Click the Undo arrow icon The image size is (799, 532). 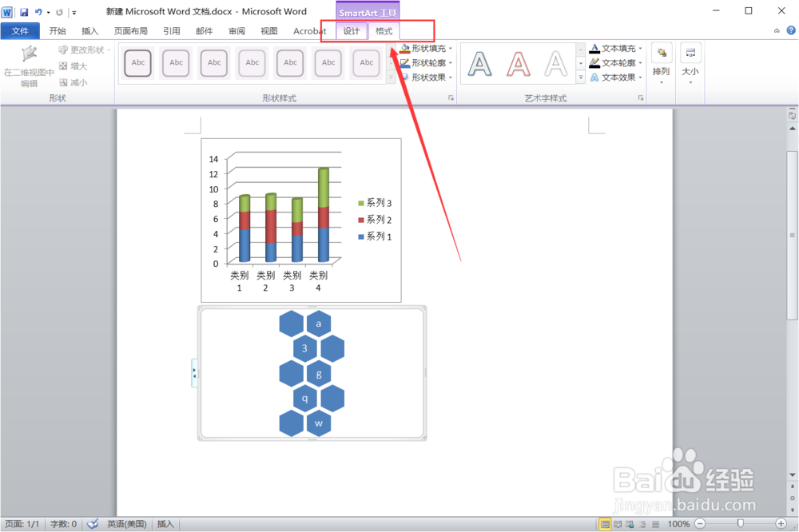coord(38,12)
